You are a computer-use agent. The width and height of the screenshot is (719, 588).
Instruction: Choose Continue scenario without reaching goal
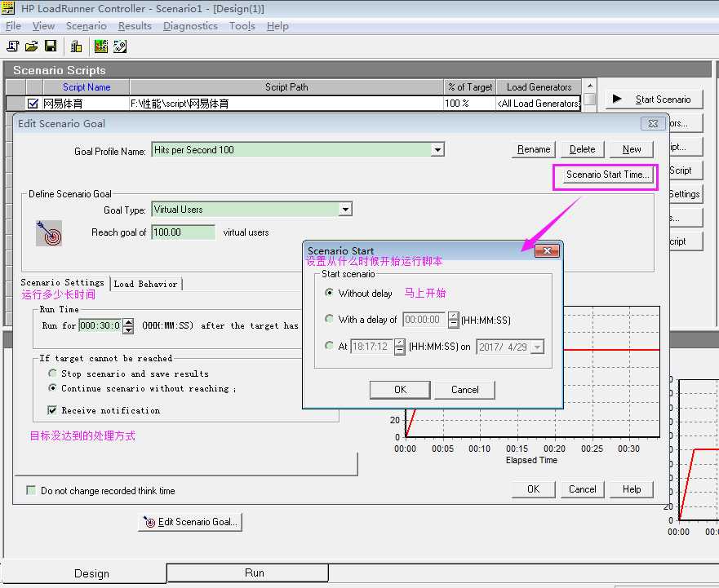(x=53, y=388)
